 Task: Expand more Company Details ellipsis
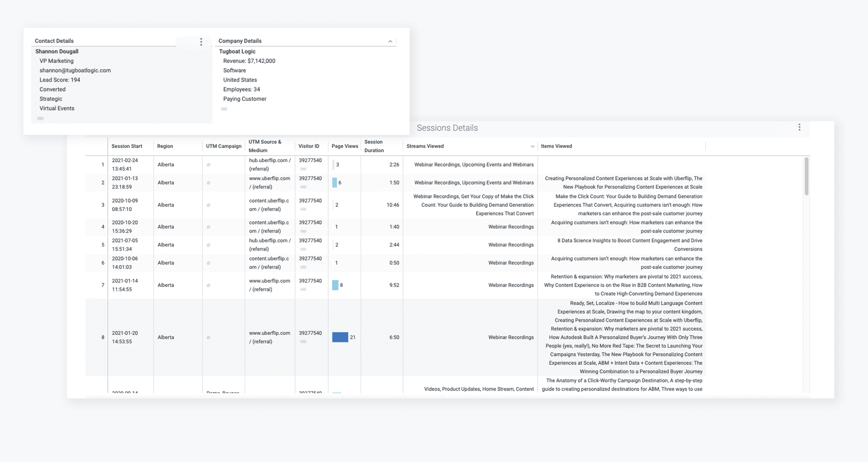pyautogui.click(x=224, y=109)
